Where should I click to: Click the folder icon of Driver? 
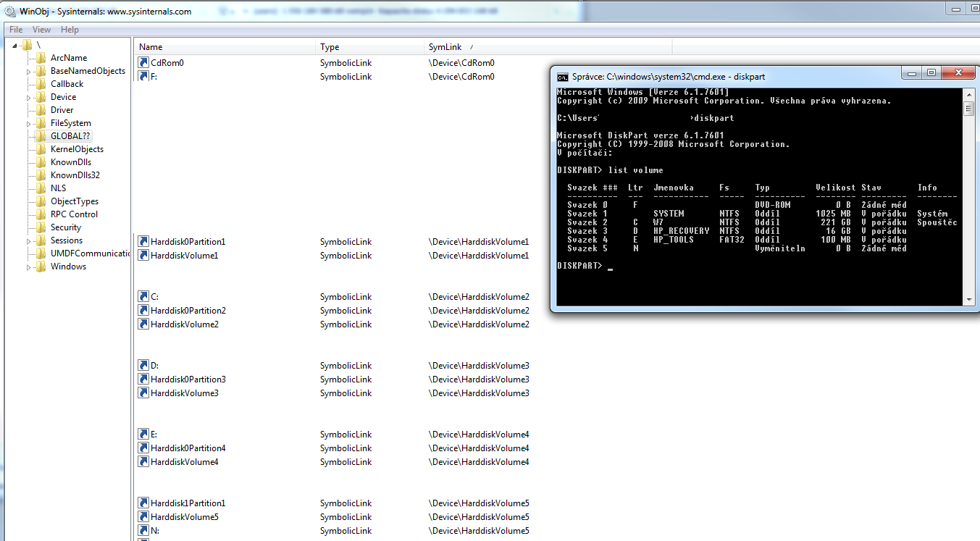tap(41, 110)
